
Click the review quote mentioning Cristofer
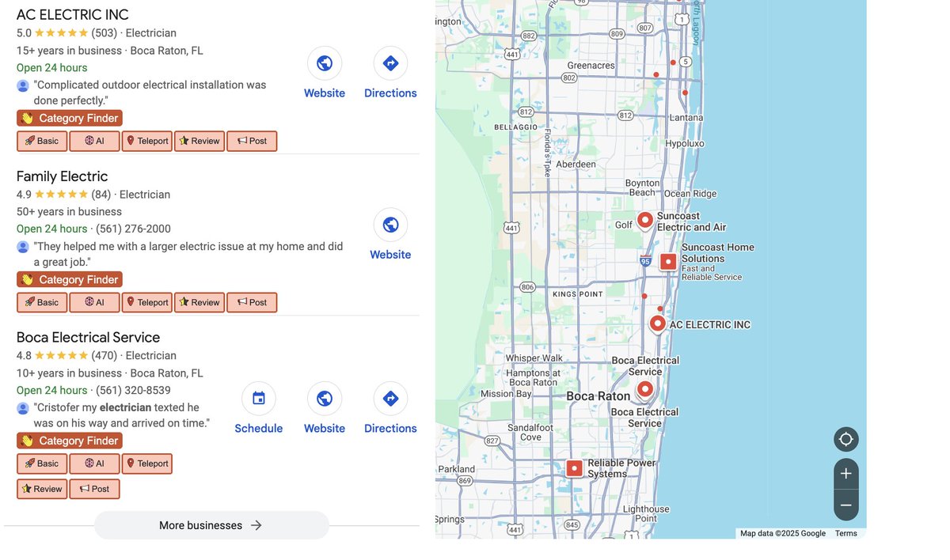[x=121, y=415]
